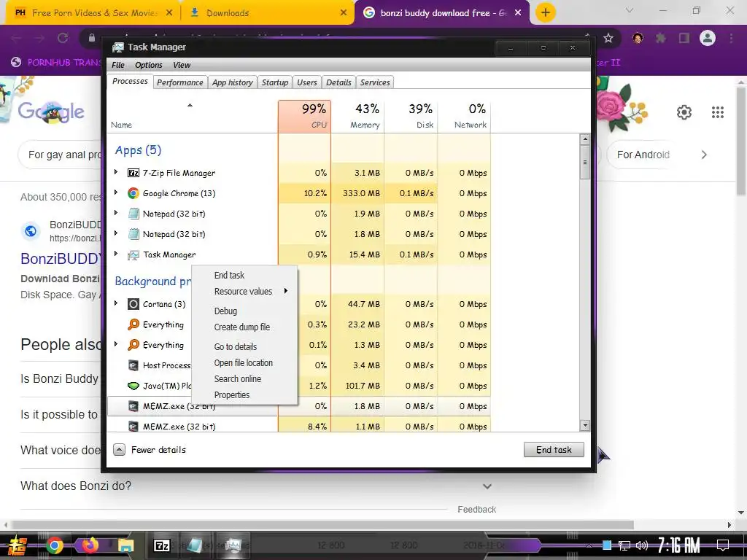747x560 pixels.
Task: Click the second MEMZ.exe process icon at the bottom
Action: 133,427
